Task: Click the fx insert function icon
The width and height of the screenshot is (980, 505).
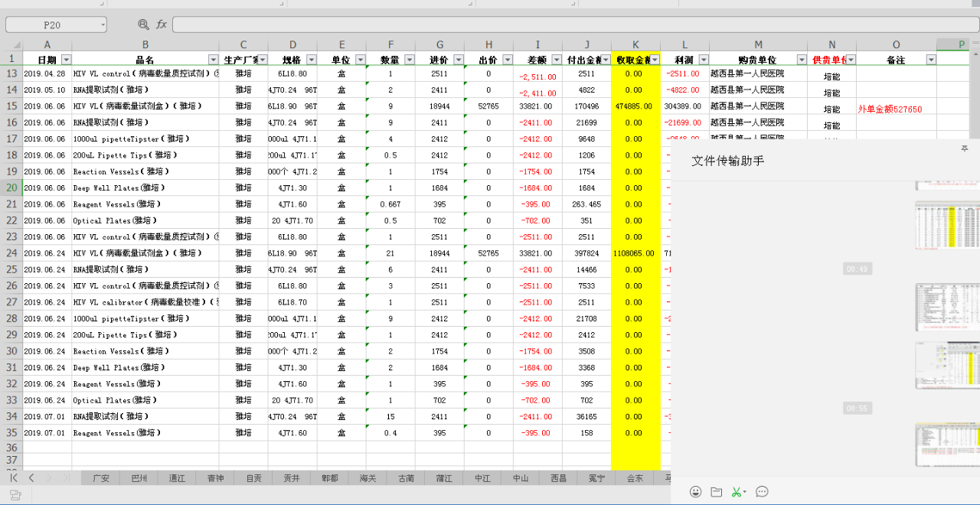Action: coord(162,24)
